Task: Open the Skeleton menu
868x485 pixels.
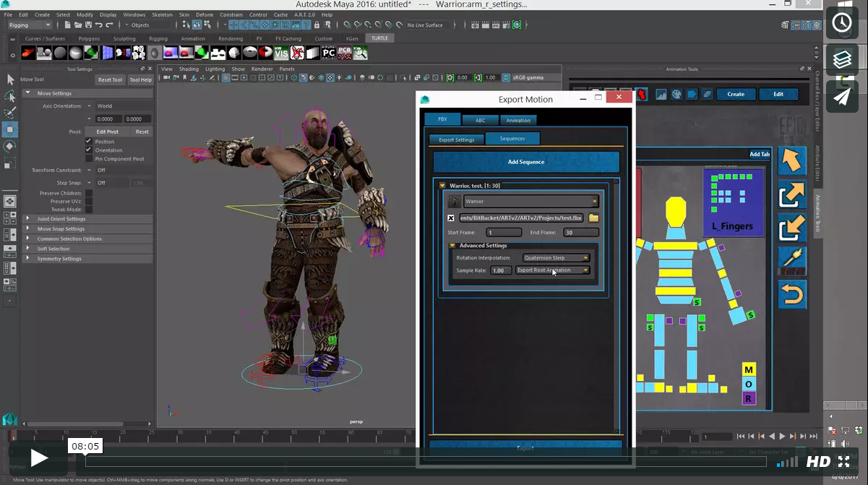Action: [x=162, y=14]
